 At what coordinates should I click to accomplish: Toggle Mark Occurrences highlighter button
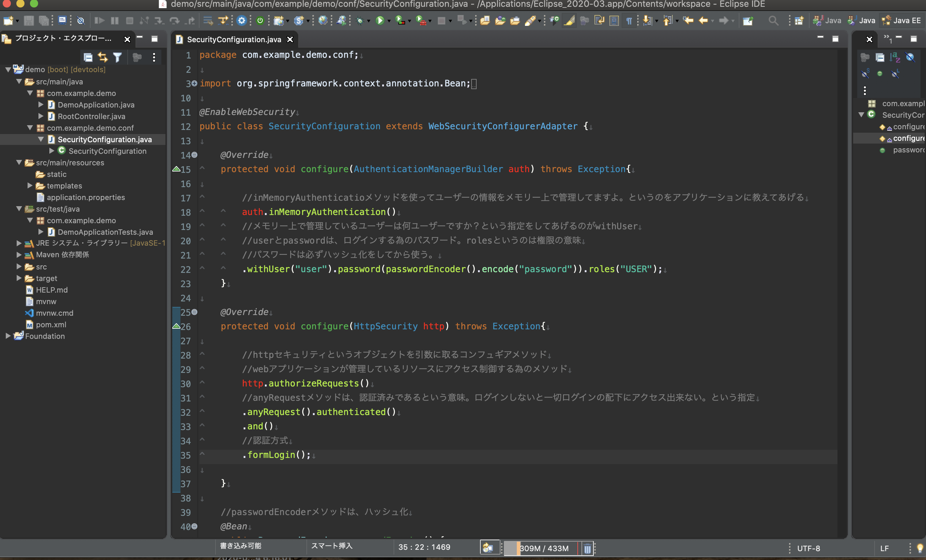click(x=569, y=21)
